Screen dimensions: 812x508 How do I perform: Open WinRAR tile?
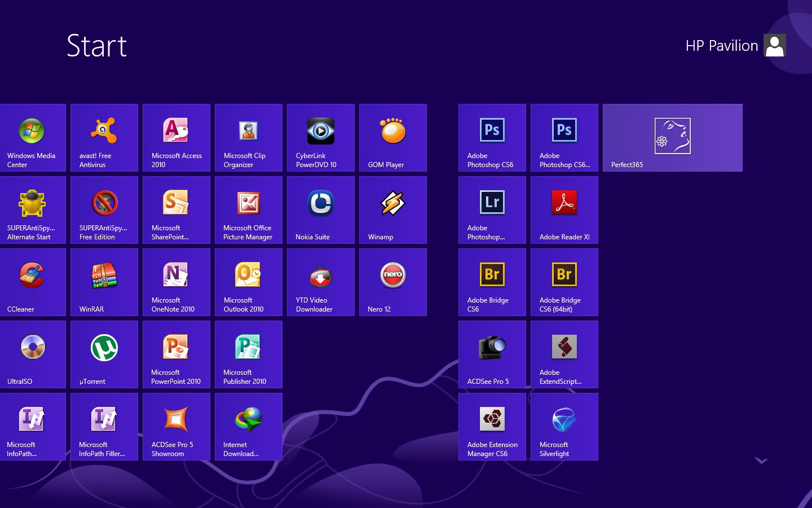point(104,282)
